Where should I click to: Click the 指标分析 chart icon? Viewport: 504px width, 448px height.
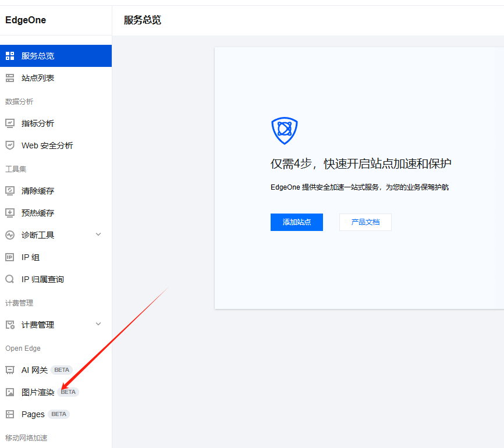(x=10, y=123)
